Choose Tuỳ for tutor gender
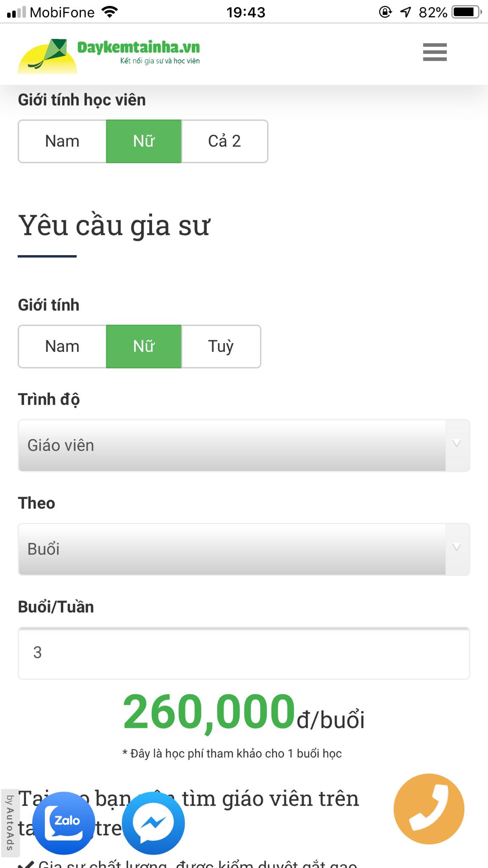This screenshot has width=488, height=868. click(221, 346)
